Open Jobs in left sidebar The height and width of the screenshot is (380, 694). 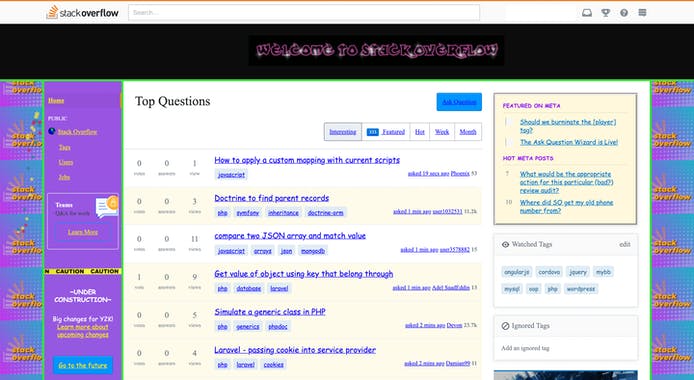pyautogui.click(x=64, y=177)
